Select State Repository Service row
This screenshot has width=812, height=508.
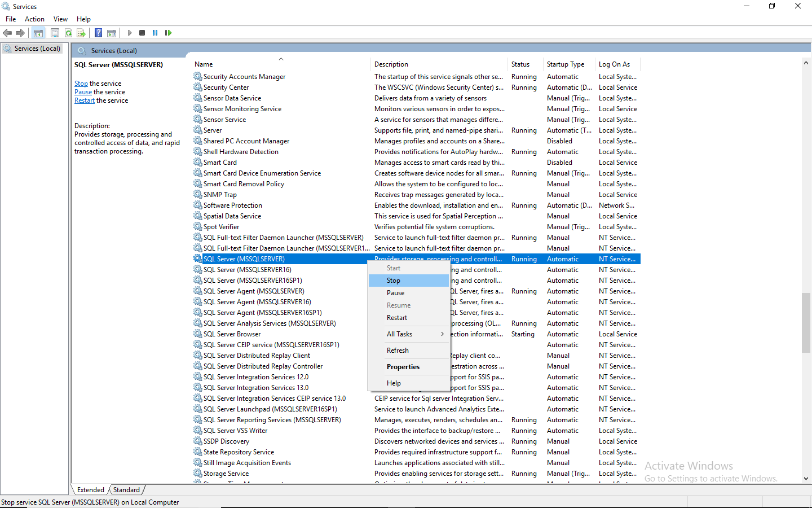(416, 452)
